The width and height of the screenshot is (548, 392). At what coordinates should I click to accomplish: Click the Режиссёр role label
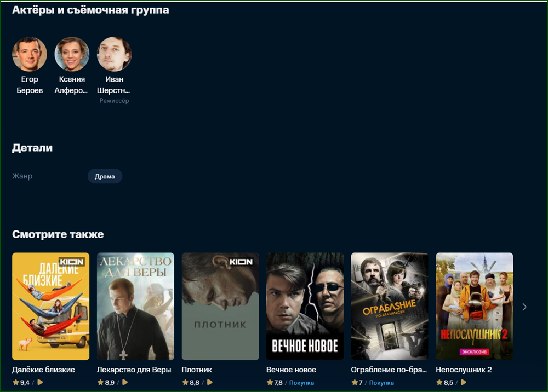tap(115, 101)
